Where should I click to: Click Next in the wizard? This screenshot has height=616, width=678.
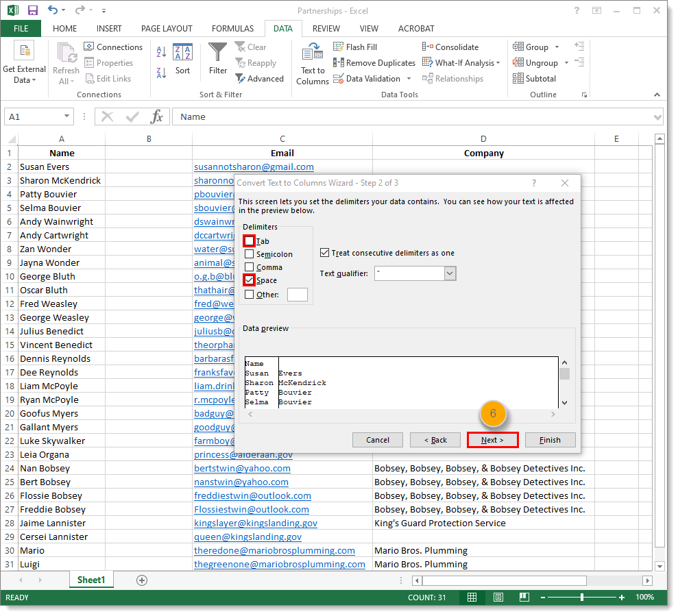click(x=492, y=440)
